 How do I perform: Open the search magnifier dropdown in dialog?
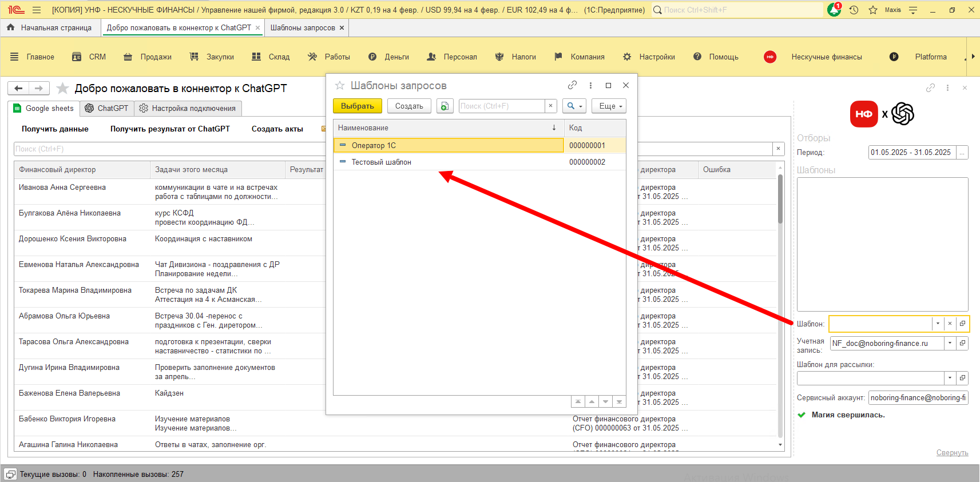(574, 106)
